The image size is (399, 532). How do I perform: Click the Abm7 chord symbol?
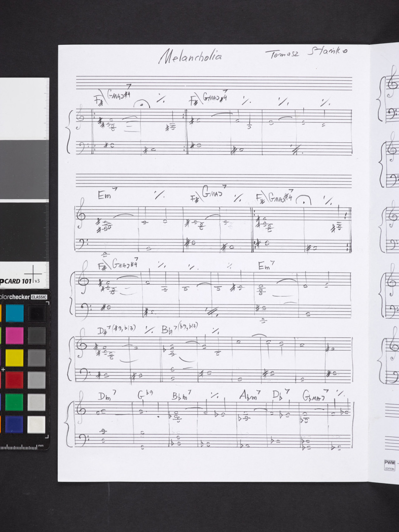(250, 395)
